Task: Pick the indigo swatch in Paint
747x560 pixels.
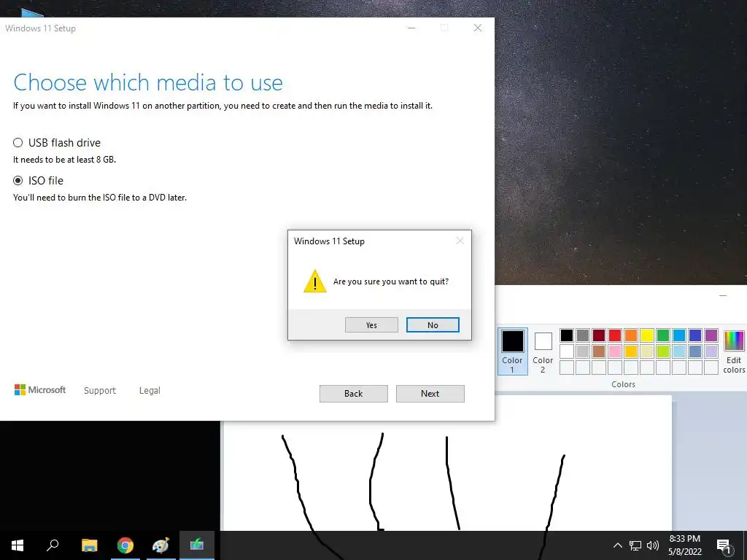Action: coord(695,335)
